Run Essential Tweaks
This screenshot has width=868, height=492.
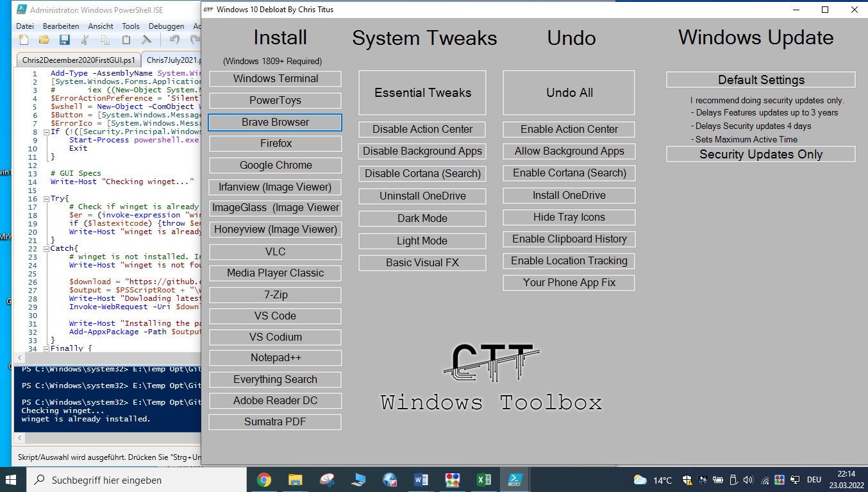pos(422,93)
